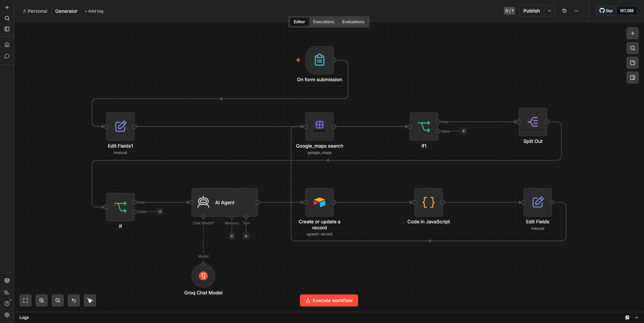The height and width of the screenshot is (323, 644).
Task: Reset canvas zoom with undo arrow icon
Action: pyautogui.click(x=74, y=300)
